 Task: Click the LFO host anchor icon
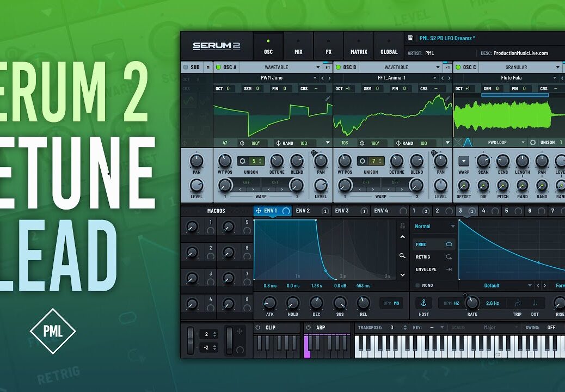pos(423,303)
